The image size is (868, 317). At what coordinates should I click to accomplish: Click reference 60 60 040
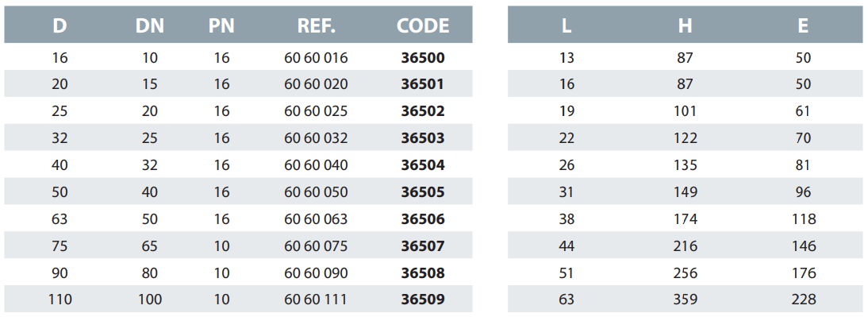pyautogui.click(x=316, y=165)
